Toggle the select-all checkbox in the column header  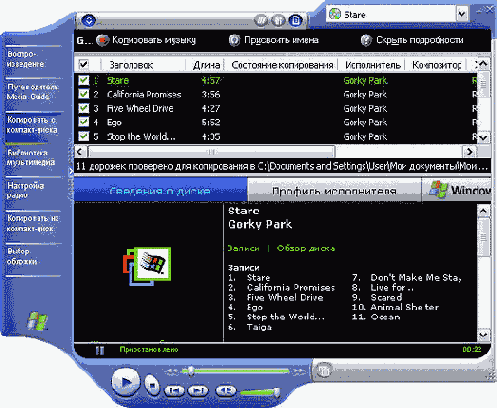pyautogui.click(x=83, y=64)
